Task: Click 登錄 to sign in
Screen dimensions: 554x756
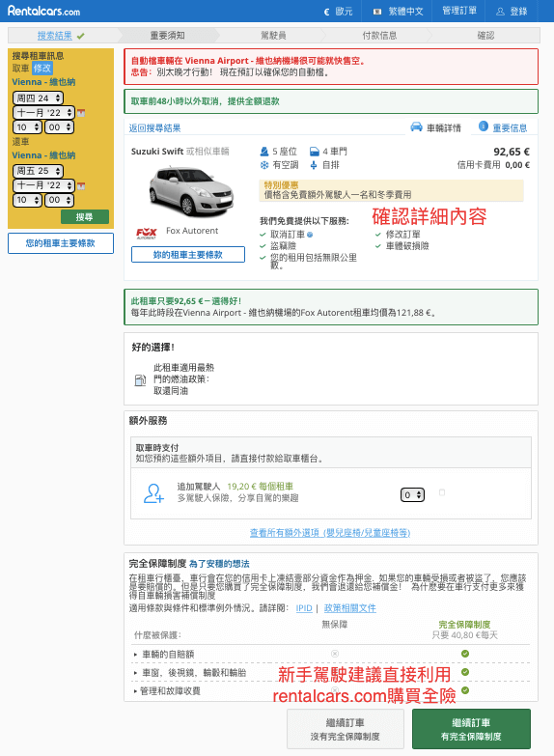Action: [512, 11]
